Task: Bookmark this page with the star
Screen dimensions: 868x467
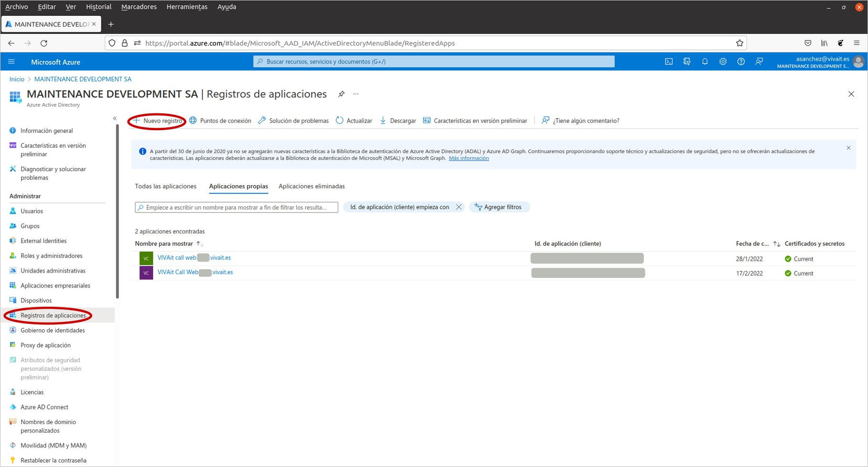Action: coord(739,43)
